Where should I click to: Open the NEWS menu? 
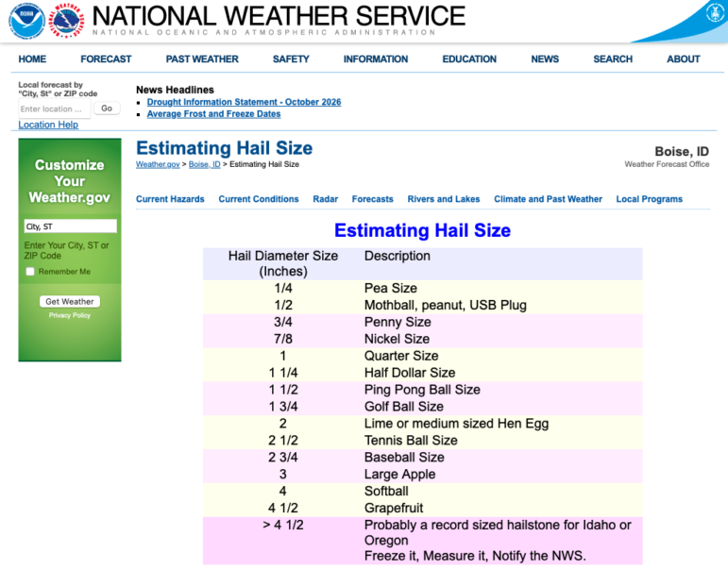coord(545,59)
